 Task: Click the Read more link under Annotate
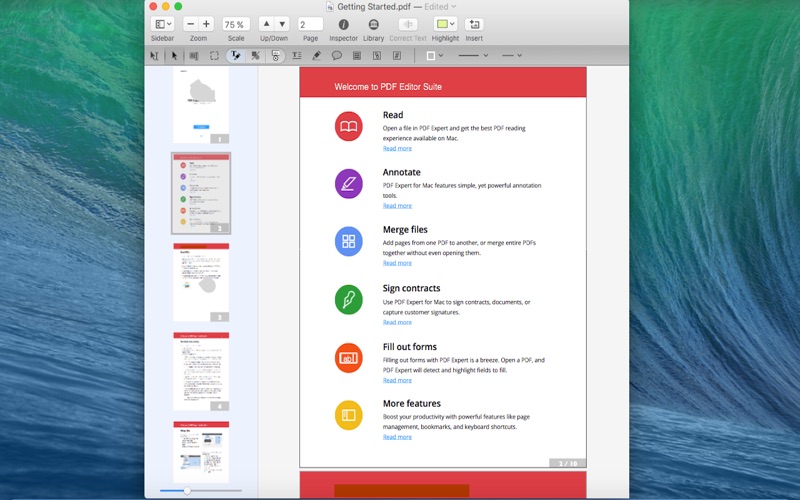coord(397,206)
